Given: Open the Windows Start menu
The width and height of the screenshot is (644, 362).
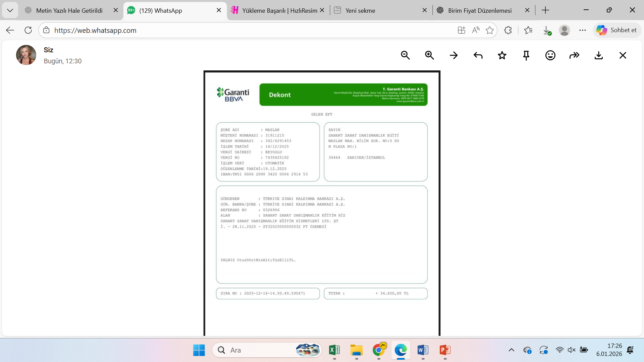Looking at the screenshot, I should pyautogui.click(x=199, y=350).
